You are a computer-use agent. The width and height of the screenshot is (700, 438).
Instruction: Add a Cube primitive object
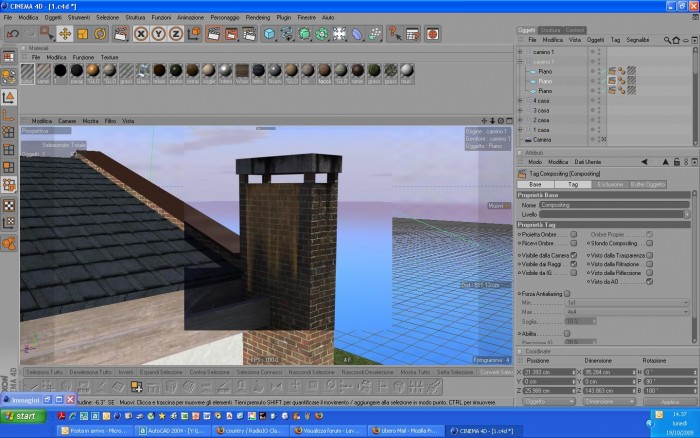(269, 34)
